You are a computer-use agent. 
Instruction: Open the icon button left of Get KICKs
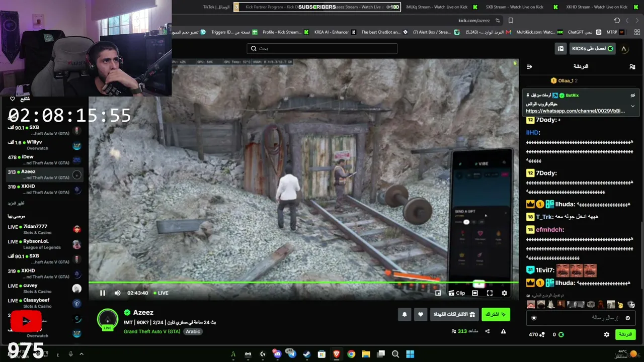click(561, 48)
